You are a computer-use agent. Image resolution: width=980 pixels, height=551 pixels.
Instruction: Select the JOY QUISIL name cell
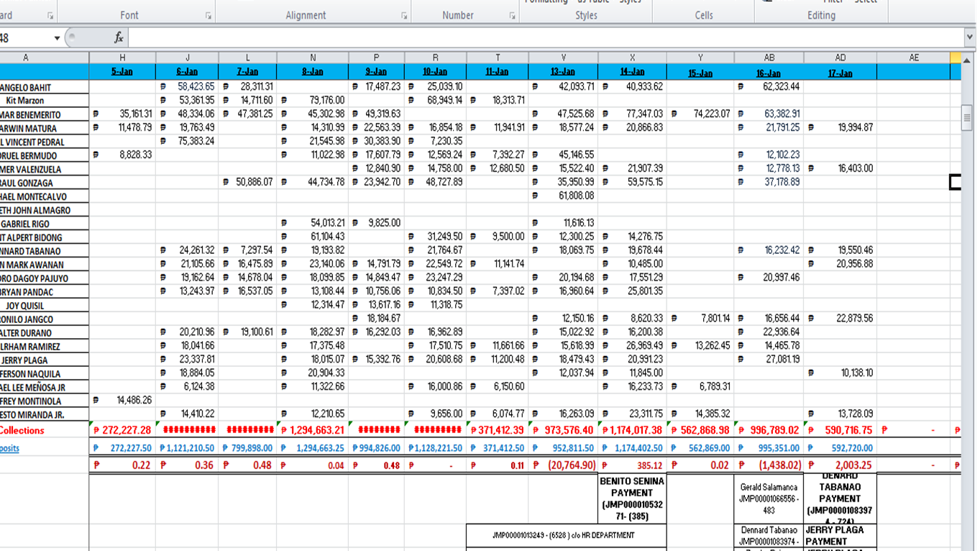tap(45, 306)
